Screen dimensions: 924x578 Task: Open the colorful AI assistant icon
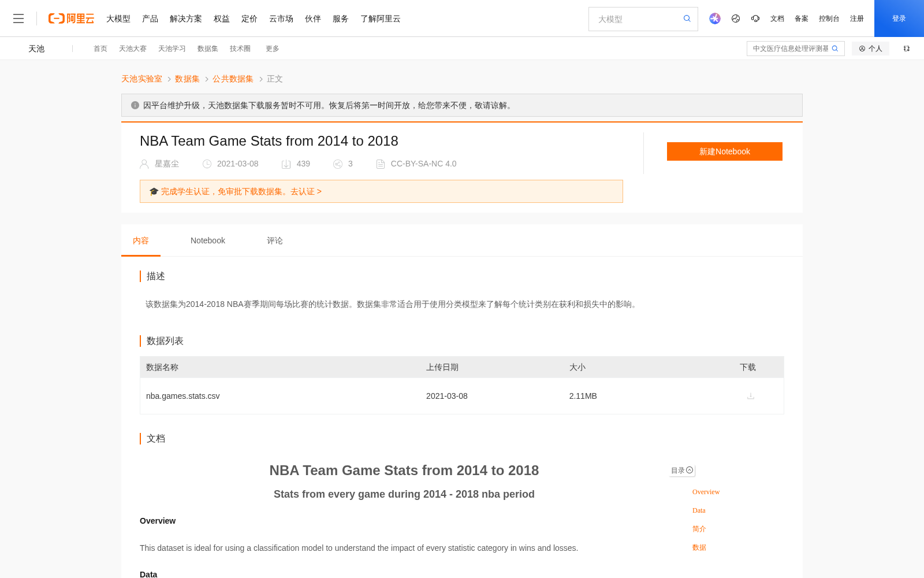tap(715, 18)
